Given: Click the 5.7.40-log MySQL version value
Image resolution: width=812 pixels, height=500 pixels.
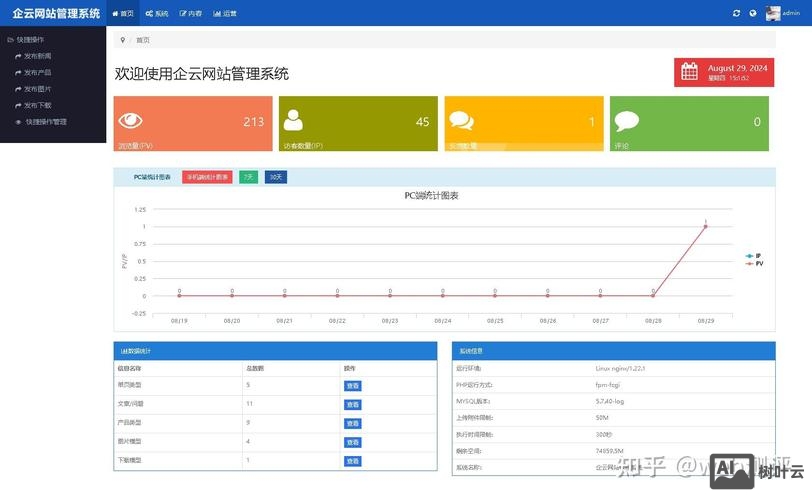Looking at the screenshot, I should coord(610,401).
